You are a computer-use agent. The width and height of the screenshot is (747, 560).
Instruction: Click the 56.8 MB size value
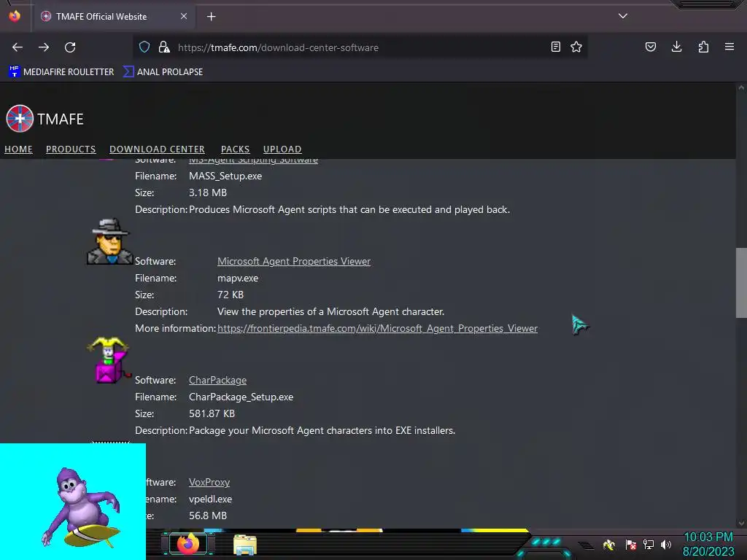coord(208,516)
